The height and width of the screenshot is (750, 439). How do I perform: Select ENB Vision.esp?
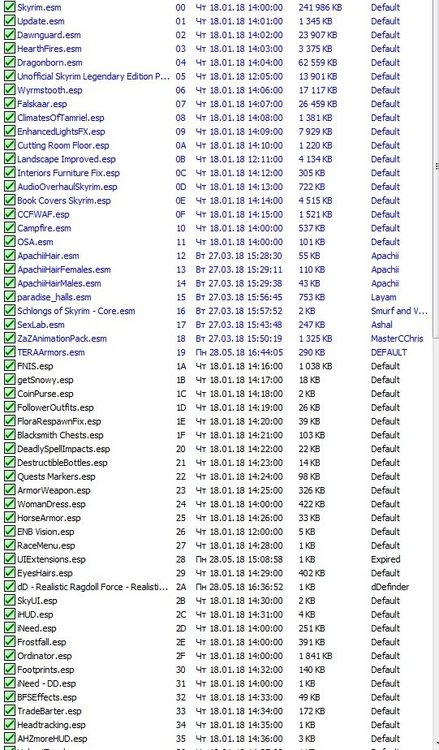[46, 532]
